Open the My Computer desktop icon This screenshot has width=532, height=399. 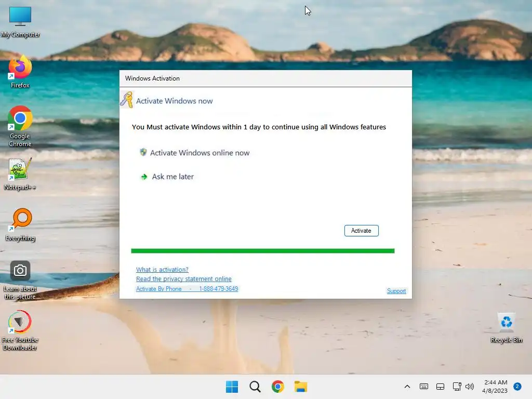tap(20, 21)
